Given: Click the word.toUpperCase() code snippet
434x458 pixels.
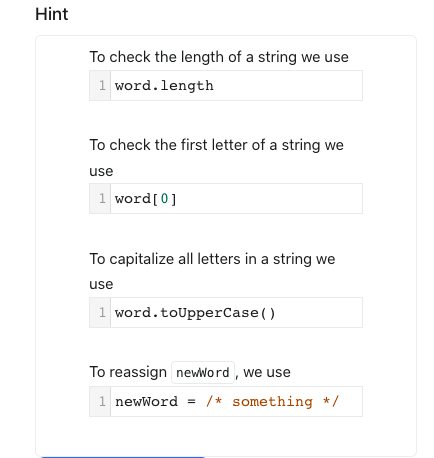Looking at the screenshot, I should pos(195,313).
